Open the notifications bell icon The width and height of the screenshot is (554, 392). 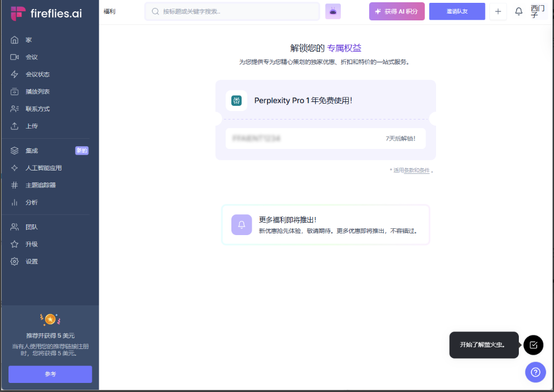pos(518,11)
